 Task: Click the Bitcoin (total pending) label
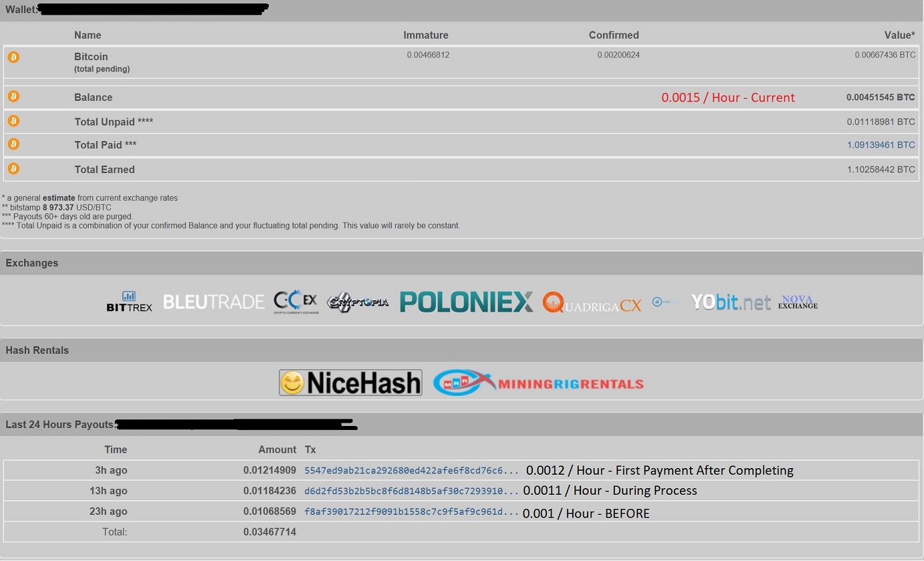[102, 62]
